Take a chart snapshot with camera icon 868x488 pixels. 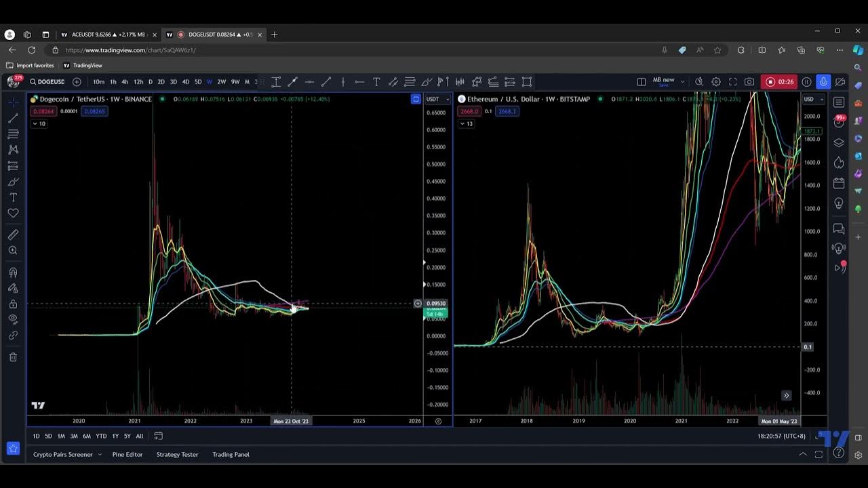point(749,82)
